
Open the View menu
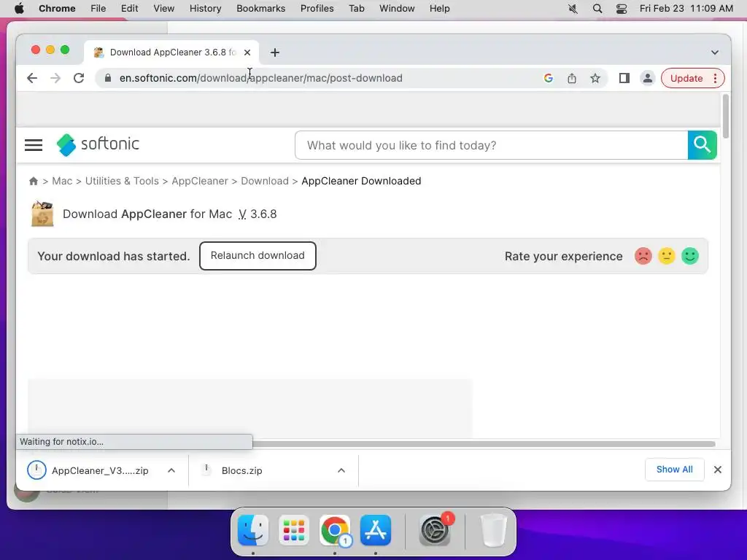[163, 9]
